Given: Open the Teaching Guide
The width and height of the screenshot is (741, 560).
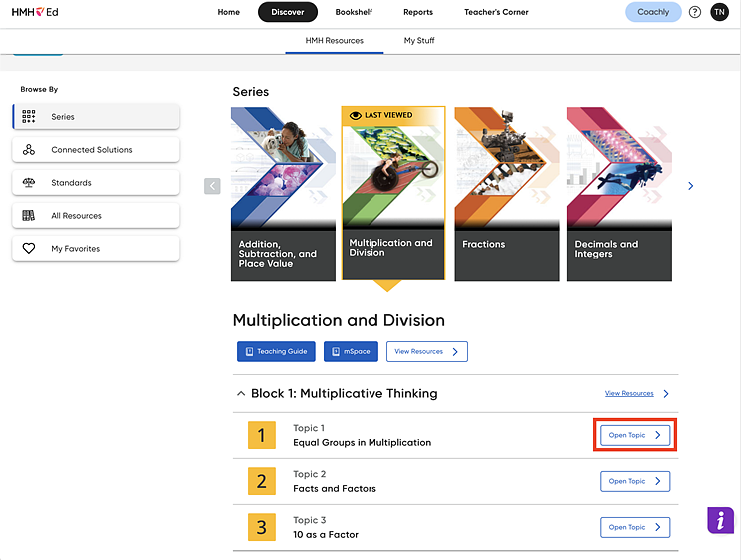Looking at the screenshot, I should [x=276, y=351].
